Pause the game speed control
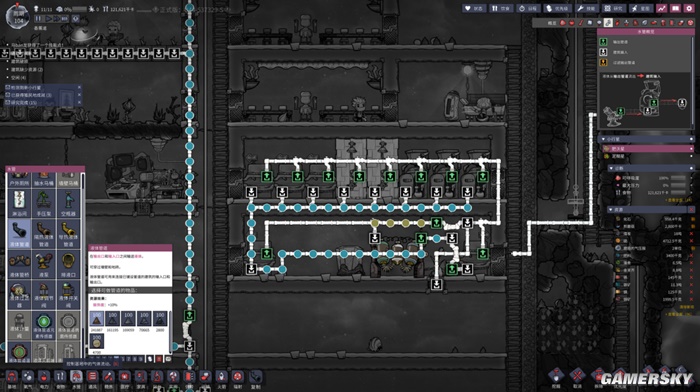 tap(38, 19)
